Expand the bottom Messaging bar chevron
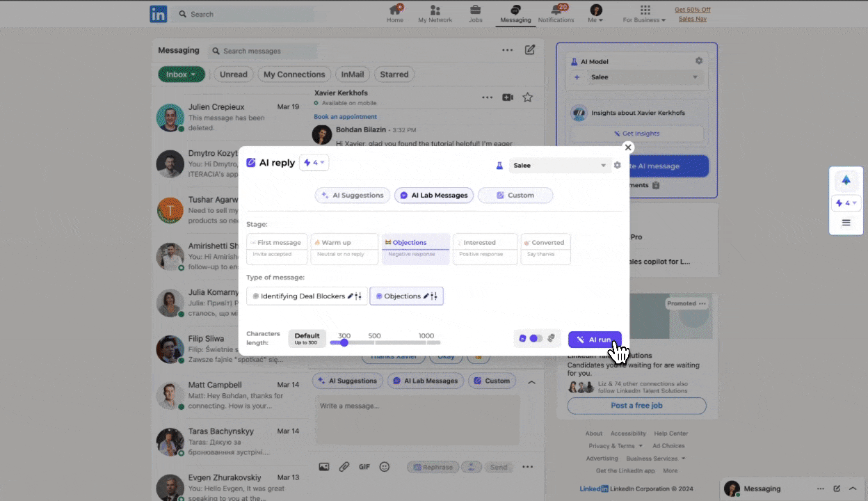This screenshot has height=501, width=868. 854,488
